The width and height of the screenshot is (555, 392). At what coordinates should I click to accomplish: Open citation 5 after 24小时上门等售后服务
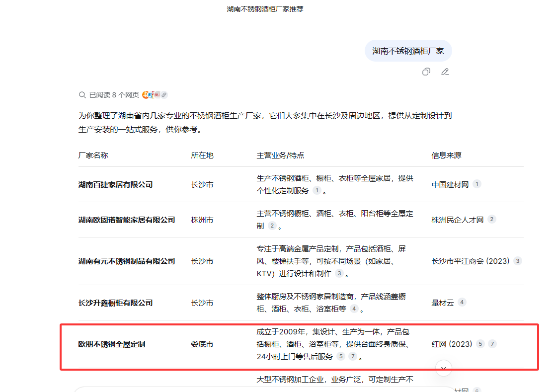pos(341,356)
